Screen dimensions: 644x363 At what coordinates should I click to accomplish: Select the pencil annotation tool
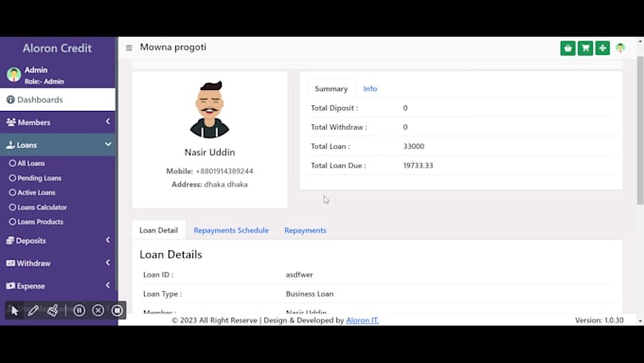33,310
